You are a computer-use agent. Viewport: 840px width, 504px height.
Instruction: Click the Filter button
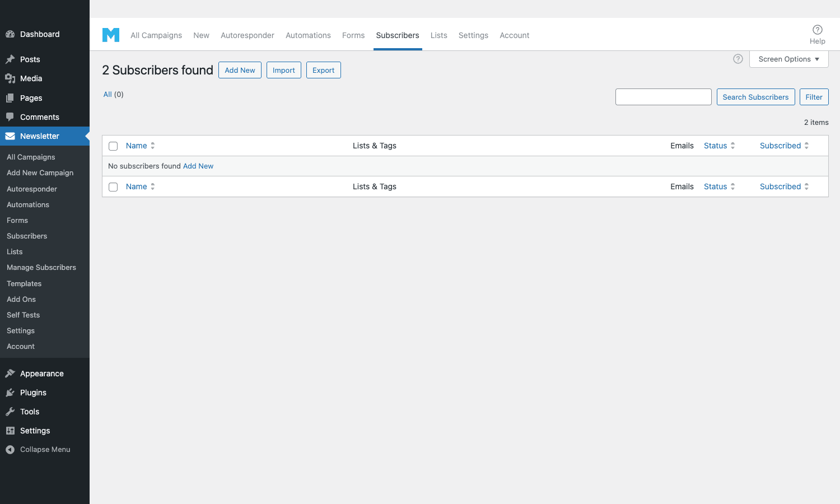(x=814, y=97)
